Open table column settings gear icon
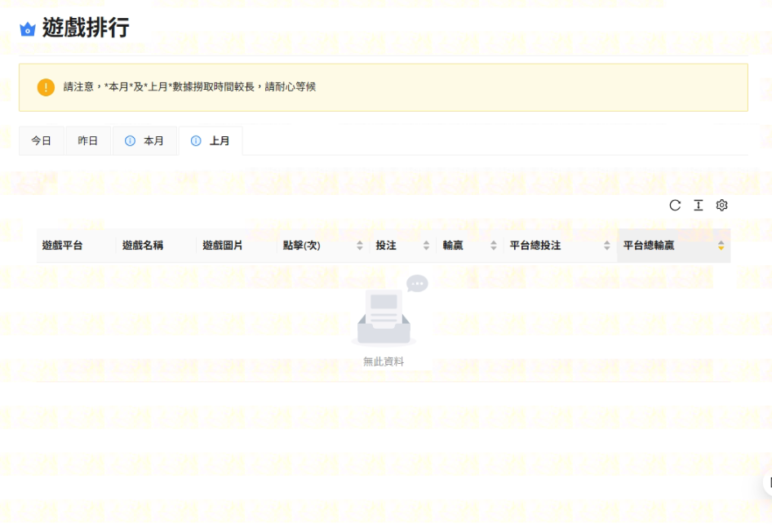This screenshot has width=772, height=532. [x=721, y=206]
